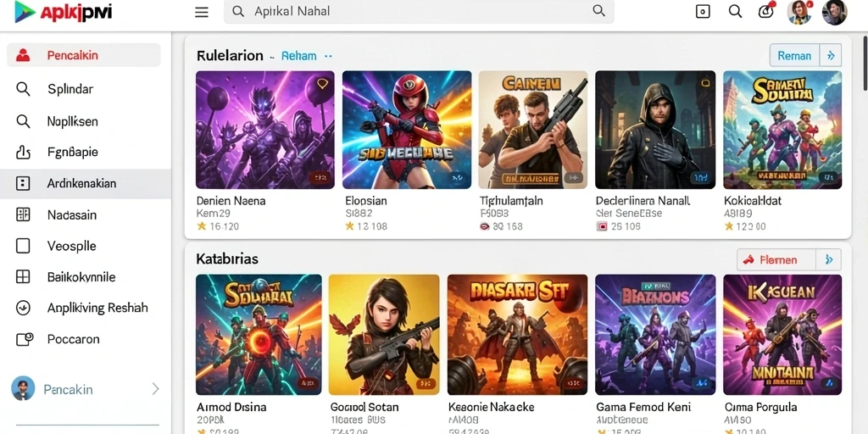Open Fgnbapie sidebar entry
868x434 pixels.
pos(84,153)
